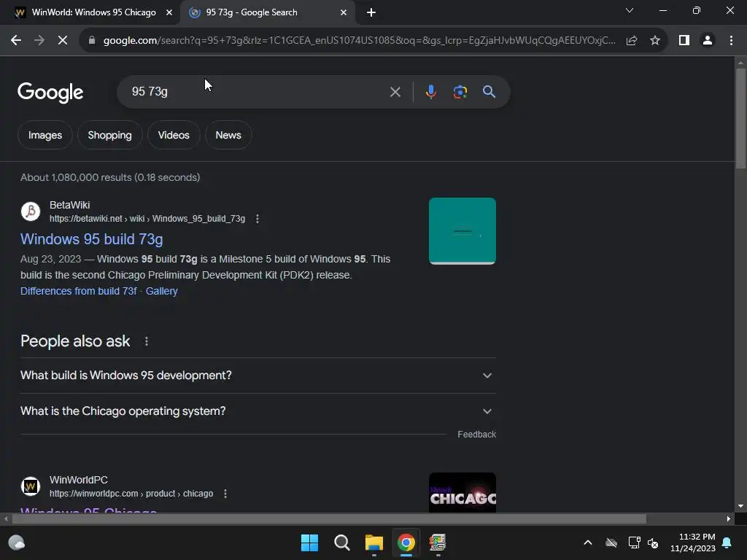Open tab search dropdown arrow
Viewport: 747px width, 560px height.
coord(630,10)
